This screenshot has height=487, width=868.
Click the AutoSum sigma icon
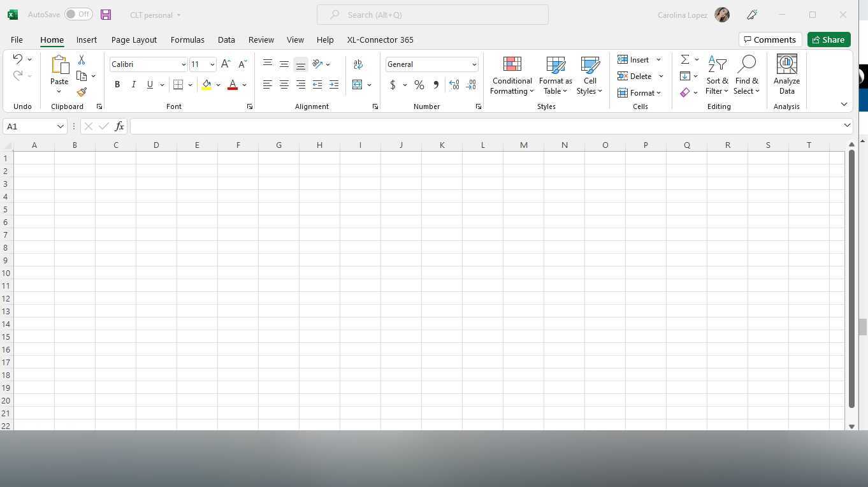pos(685,59)
